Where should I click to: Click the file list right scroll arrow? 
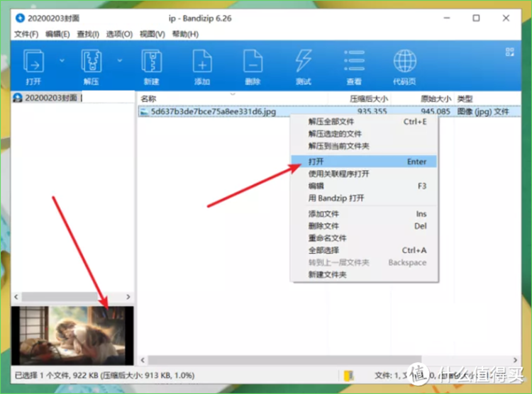point(516,360)
